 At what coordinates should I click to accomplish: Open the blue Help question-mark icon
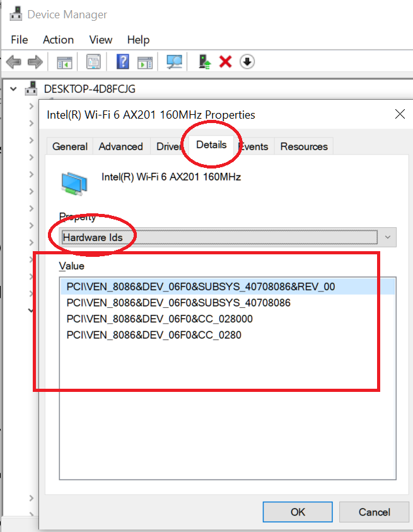click(122, 62)
